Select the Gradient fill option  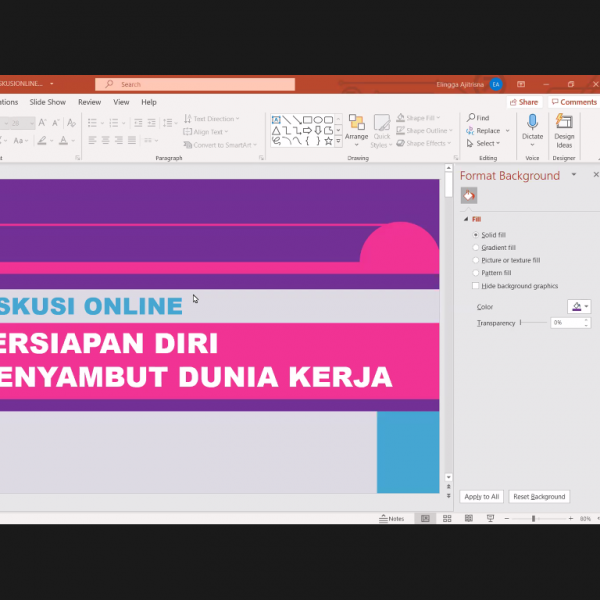476,248
